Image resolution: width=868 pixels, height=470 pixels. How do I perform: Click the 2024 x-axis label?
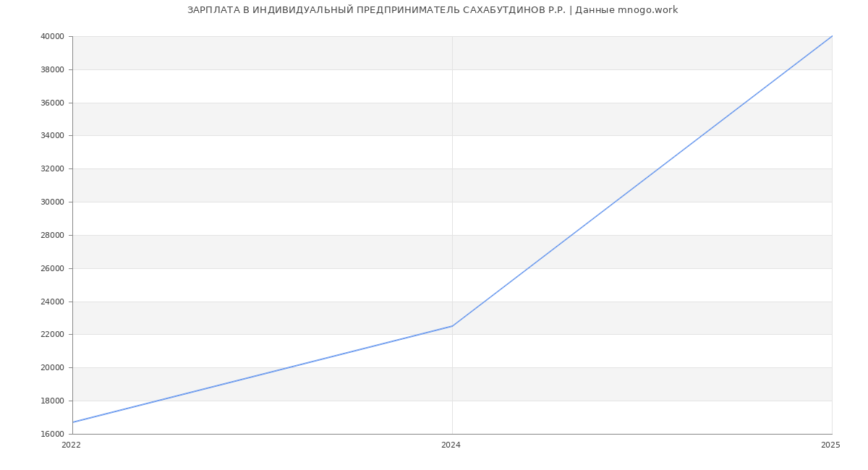pos(451,445)
